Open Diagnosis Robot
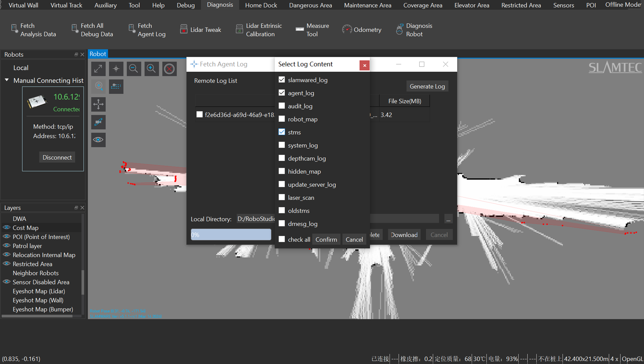Screen dimensions: 644x364 coord(414,30)
